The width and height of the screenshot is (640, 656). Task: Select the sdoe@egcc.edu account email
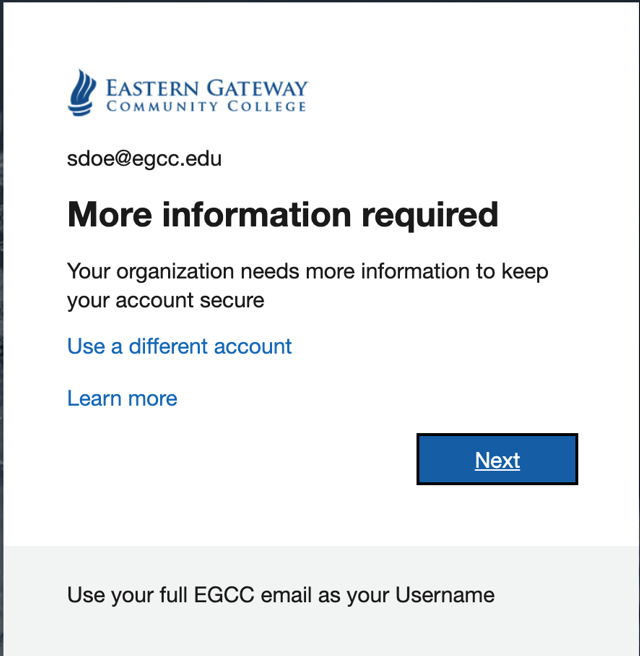tap(144, 158)
